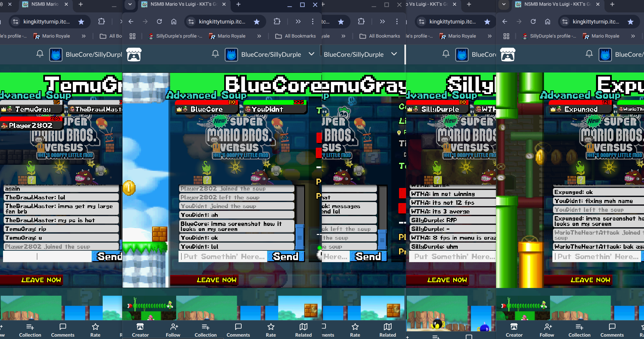Open SillyDurple's profile bookmark in the Expunged window

pyautogui.click(x=549, y=36)
